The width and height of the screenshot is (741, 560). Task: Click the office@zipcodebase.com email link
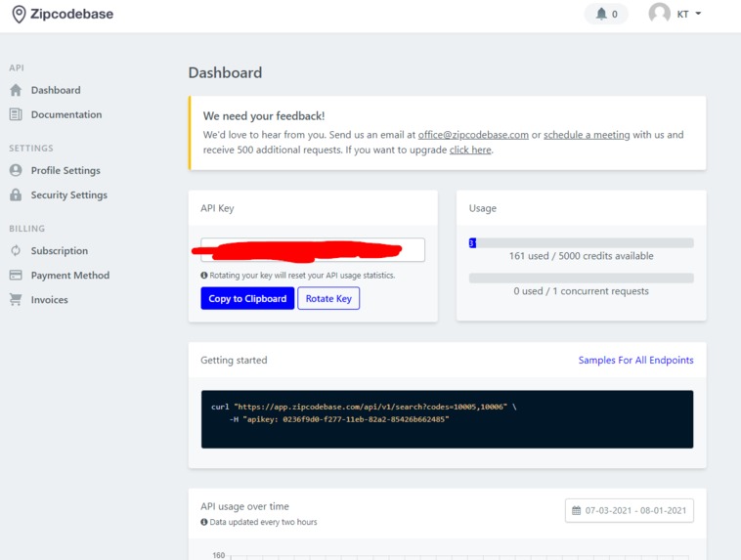(x=473, y=135)
